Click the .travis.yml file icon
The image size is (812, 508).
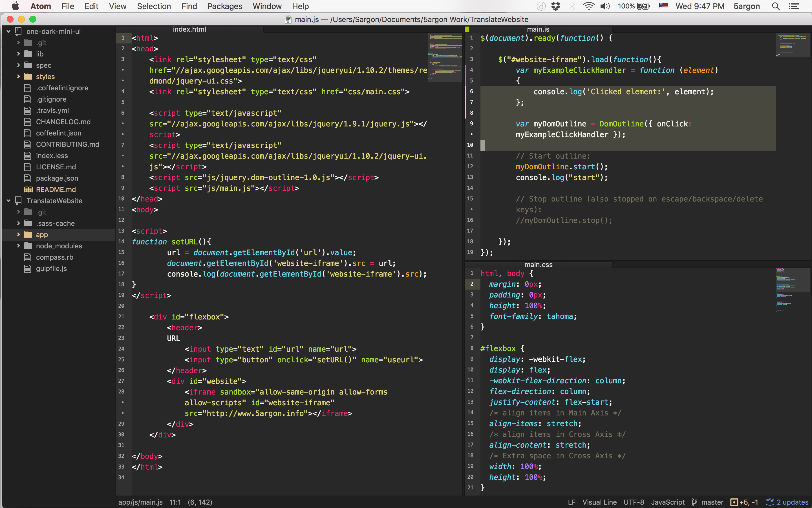coord(28,111)
